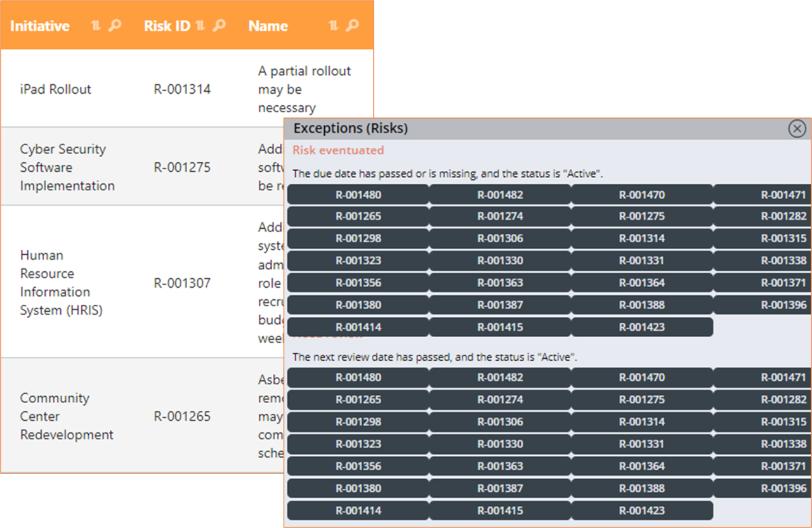812x528 pixels.
Task: Select Cyber Security Software Implementation initiative
Action: pyautogui.click(x=67, y=167)
